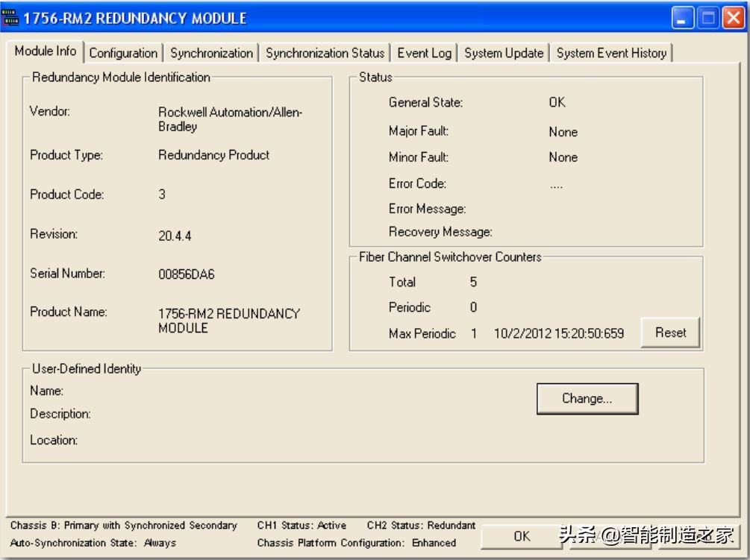Image resolution: width=750 pixels, height=560 pixels.
Task: Confirm the dialog with the OK button
Action: [522, 536]
